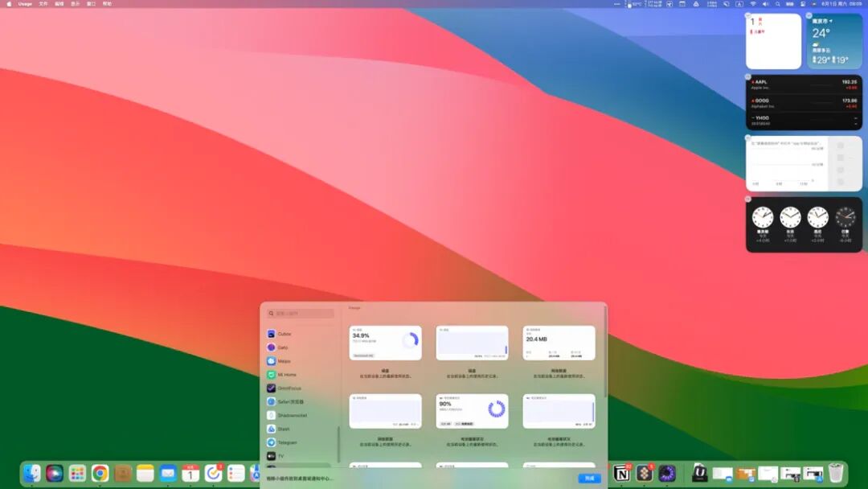Click the 24° temperature in weather widget

821,33
